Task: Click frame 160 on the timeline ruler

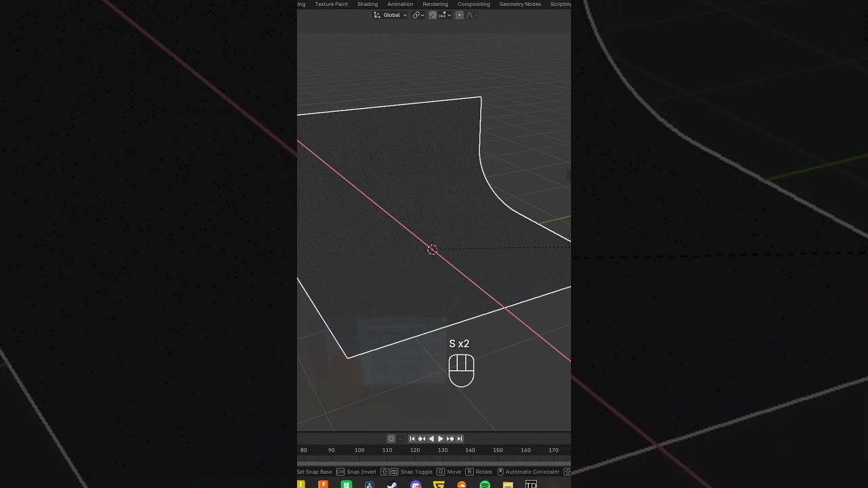Action: tap(526, 450)
